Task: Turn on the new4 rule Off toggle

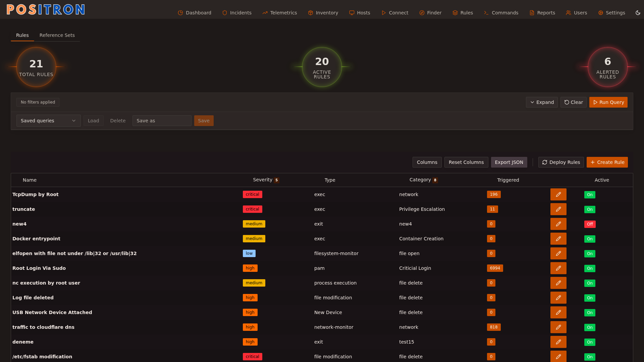Action: coord(590,224)
